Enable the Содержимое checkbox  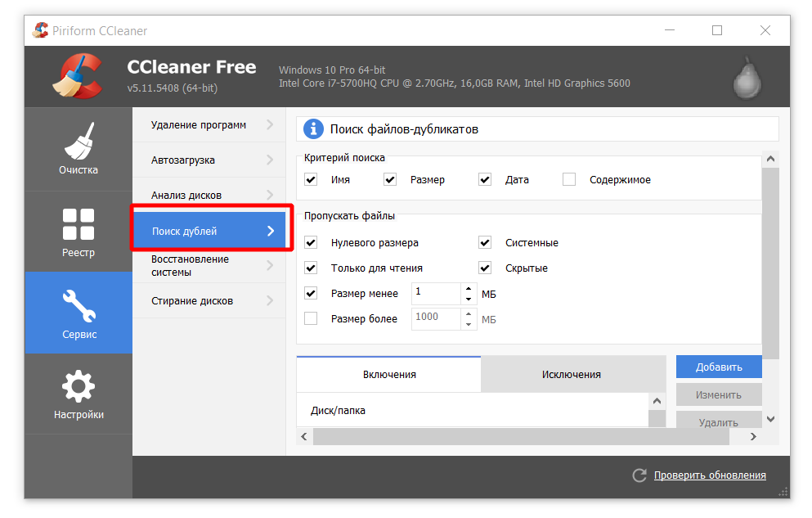pyautogui.click(x=569, y=180)
